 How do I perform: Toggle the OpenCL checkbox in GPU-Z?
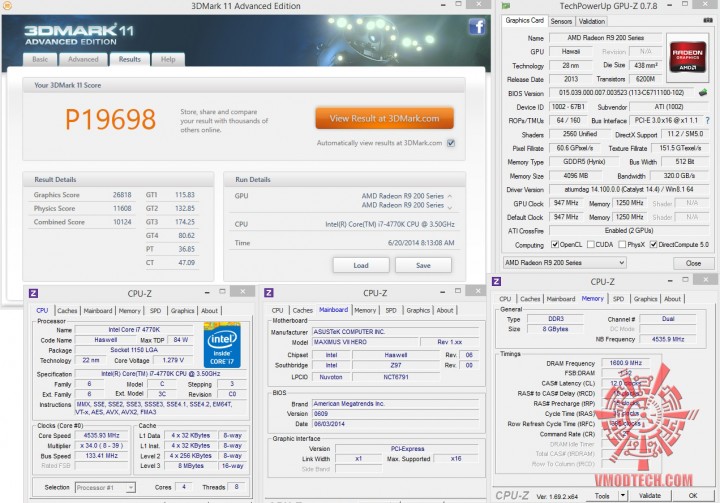[555, 244]
